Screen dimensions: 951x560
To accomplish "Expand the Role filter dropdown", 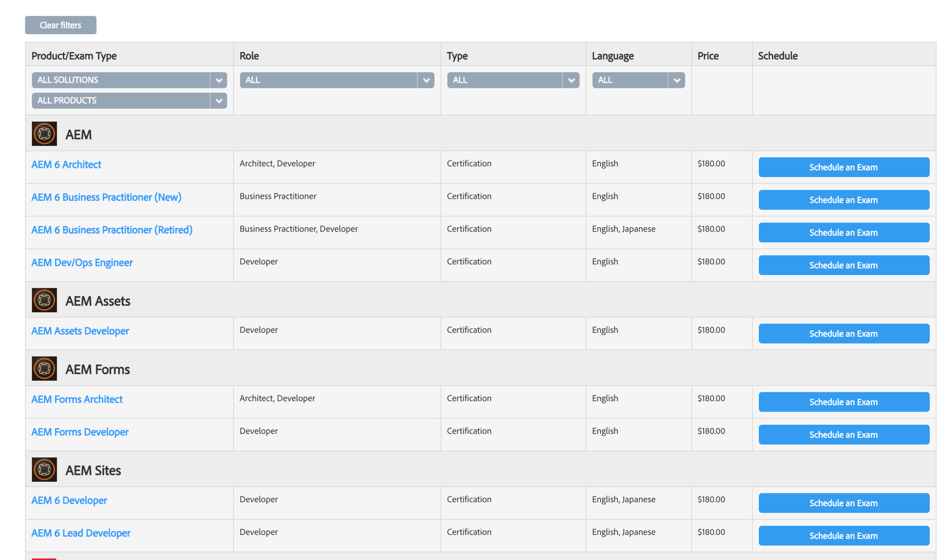I will [337, 80].
